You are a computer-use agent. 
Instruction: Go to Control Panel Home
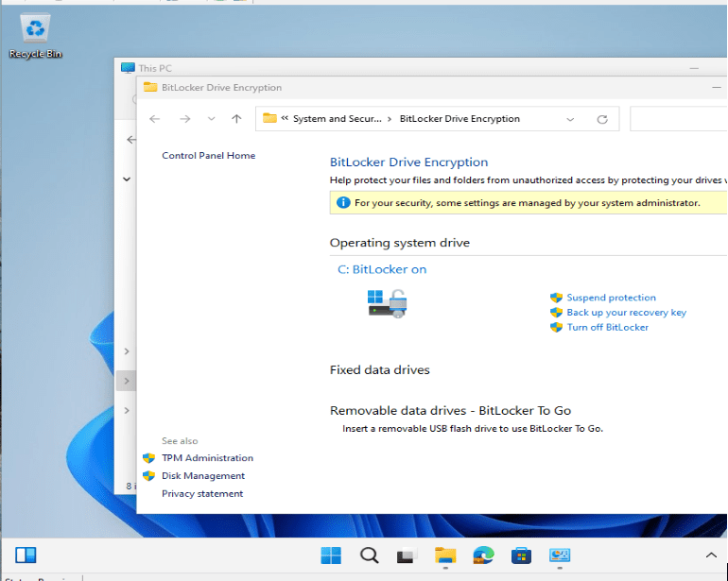tap(208, 156)
